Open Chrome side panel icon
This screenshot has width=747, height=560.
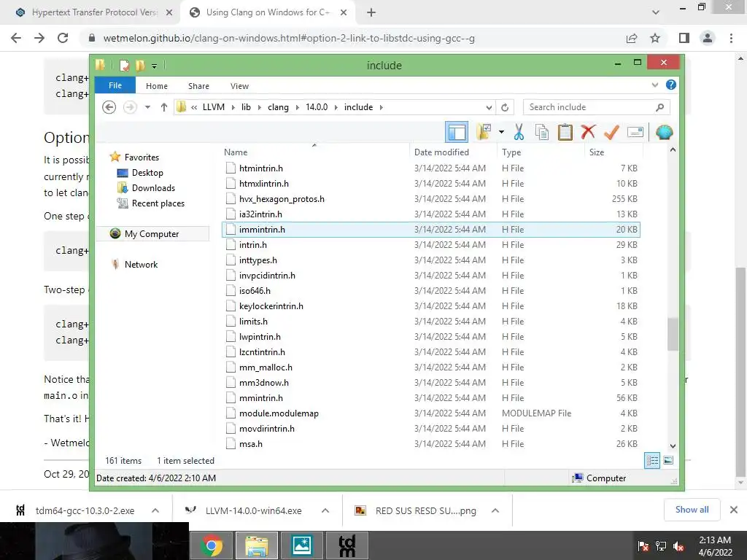click(684, 38)
